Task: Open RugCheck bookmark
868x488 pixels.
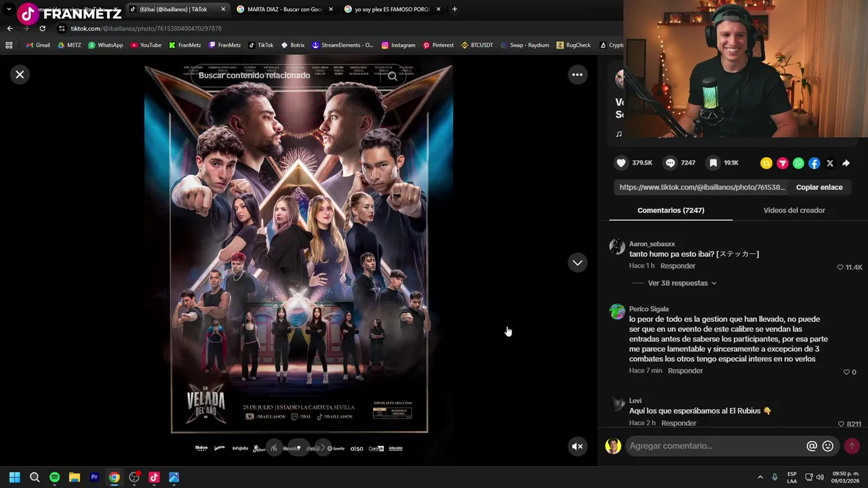Action: coord(573,45)
